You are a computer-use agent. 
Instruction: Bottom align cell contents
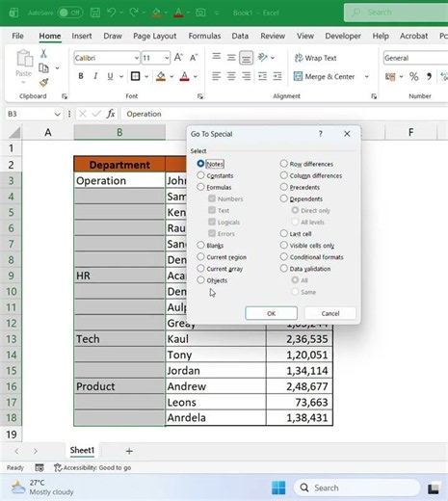coord(246,58)
